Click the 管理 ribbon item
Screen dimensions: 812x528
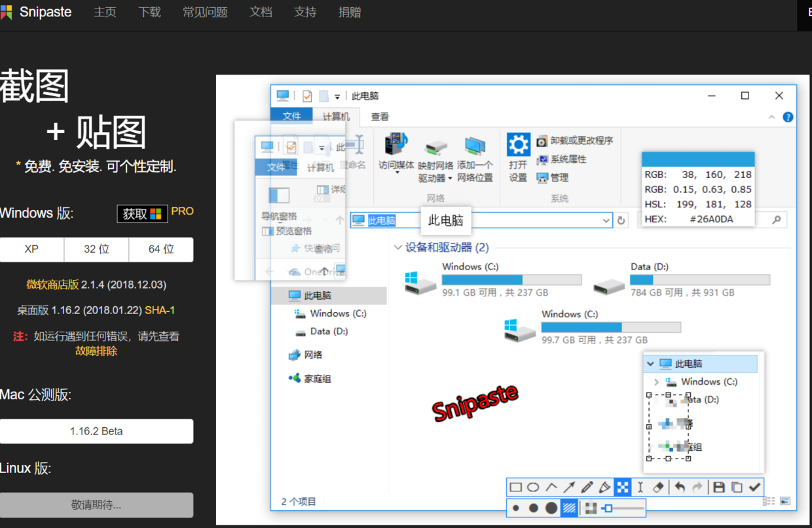coord(553,177)
